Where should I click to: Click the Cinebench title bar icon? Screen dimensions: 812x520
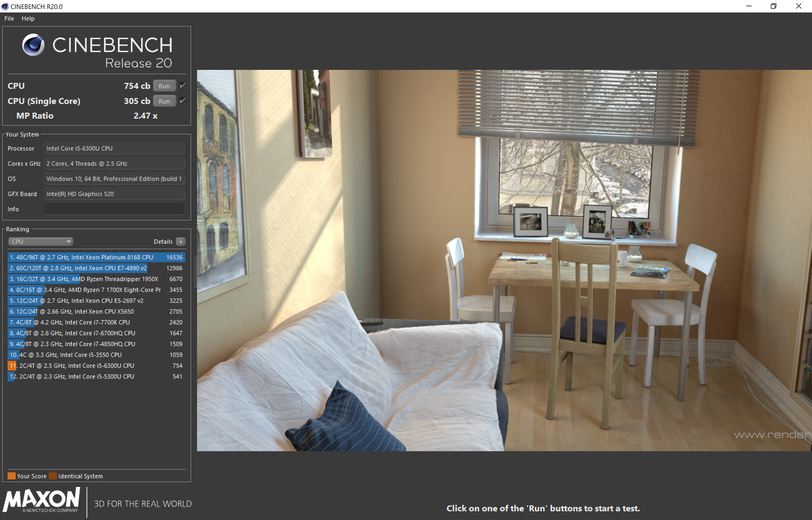click(x=5, y=6)
